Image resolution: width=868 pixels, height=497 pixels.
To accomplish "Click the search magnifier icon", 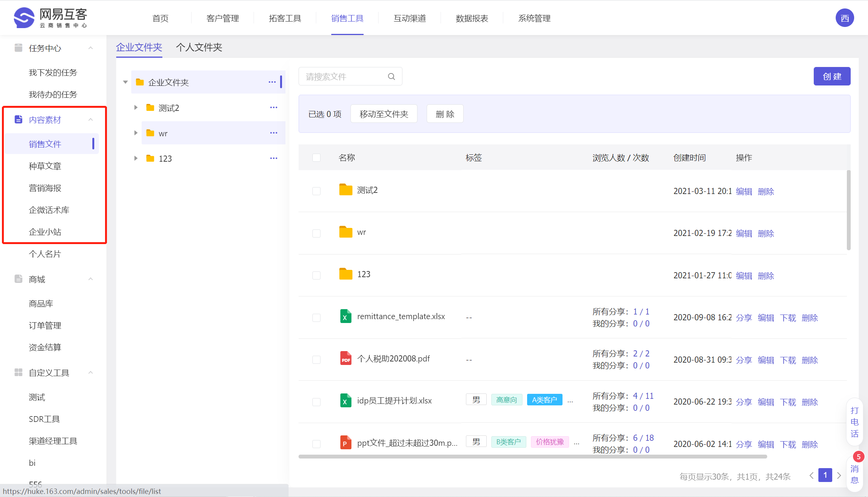I will pos(391,76).
